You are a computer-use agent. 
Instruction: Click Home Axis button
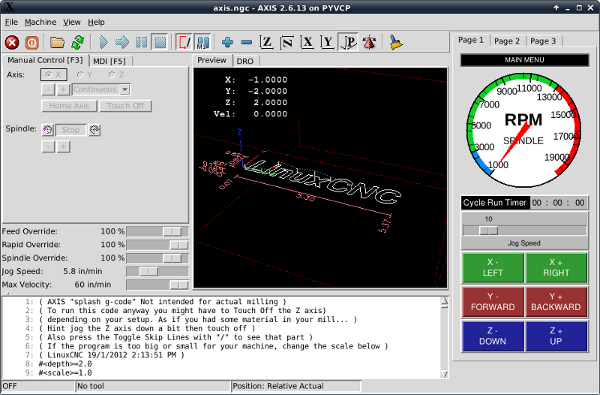pos(69,106)
